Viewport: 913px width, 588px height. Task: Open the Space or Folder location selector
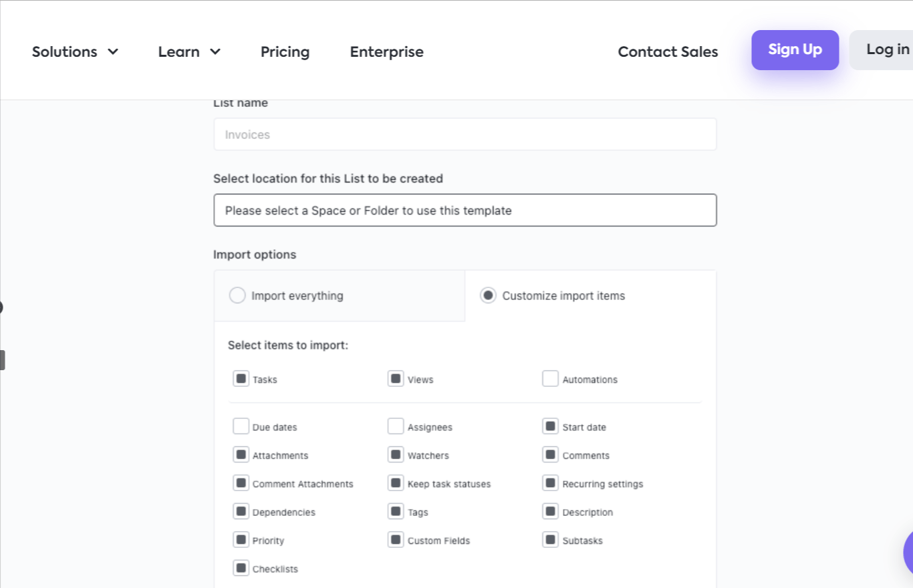click(465, 210)
